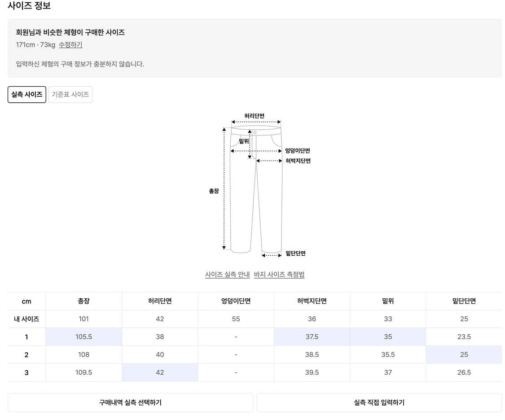Viewport: 505px width, 420px height.
Task: Switch to the 기준표 사이즈 tab
Action: point(70,94)
